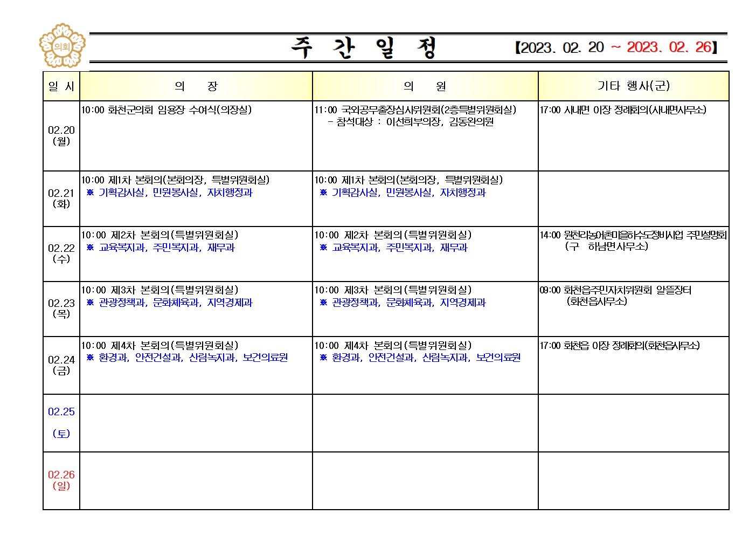This screenshot has width=756, height=535.
Task: Click the 참석대상 이선희부의장 line
Action: pos(411,122)
